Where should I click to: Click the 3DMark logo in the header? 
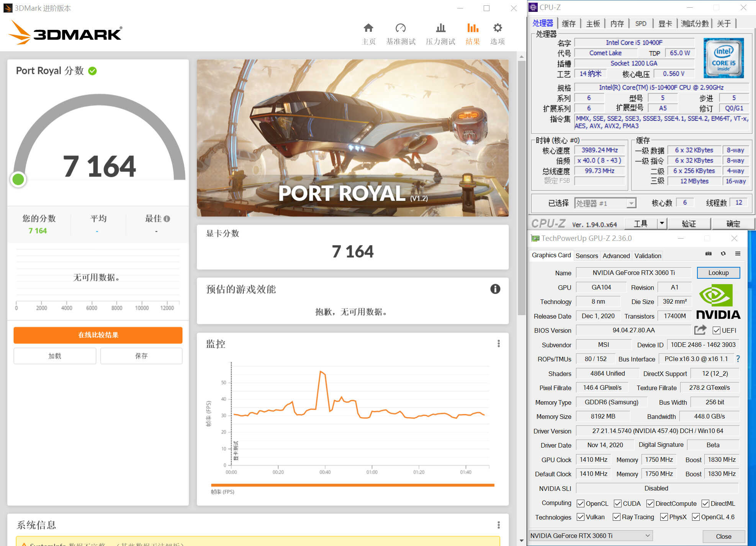[65, 33]
